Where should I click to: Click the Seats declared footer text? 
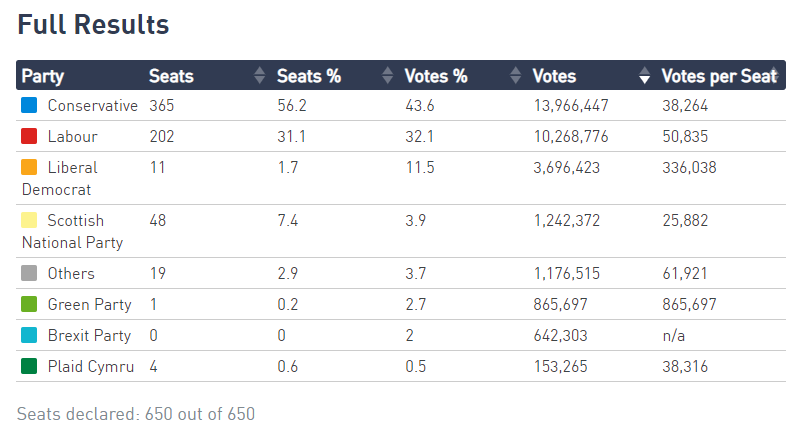point(136,413)
